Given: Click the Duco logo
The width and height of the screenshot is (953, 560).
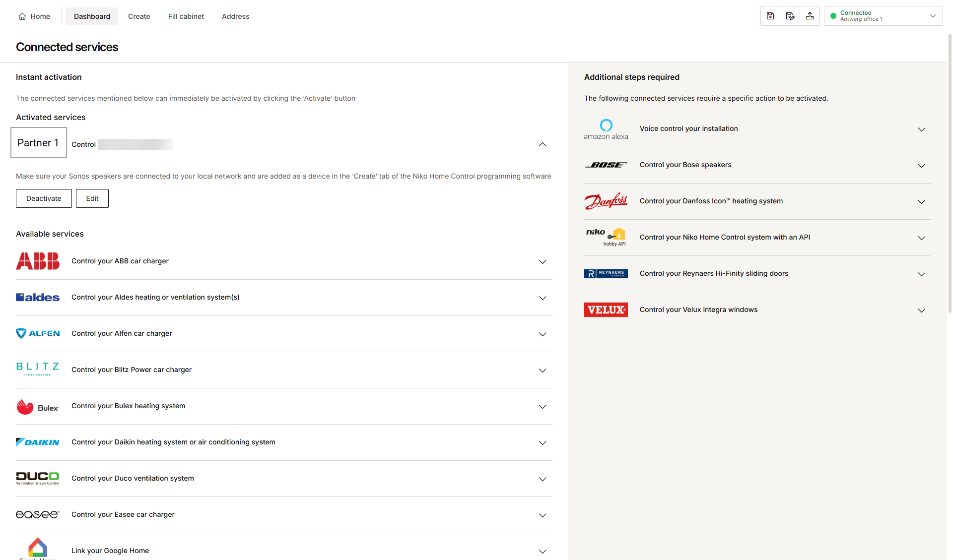Looking at the screenshot, I should tap(38, 478).
